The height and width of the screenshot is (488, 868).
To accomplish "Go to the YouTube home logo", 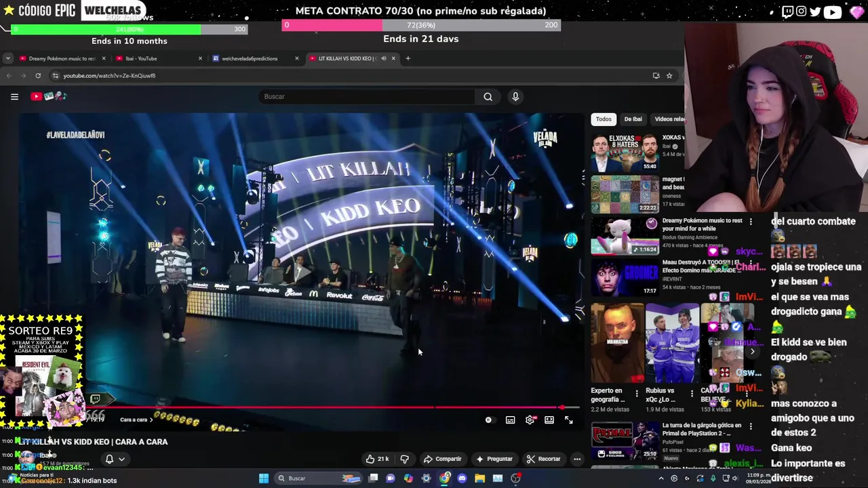I will pos(48,97).
